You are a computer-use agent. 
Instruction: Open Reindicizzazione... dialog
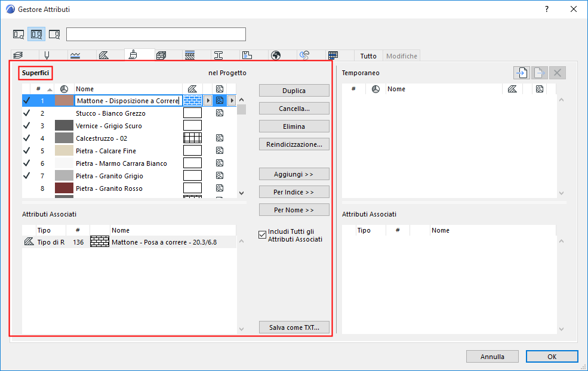click(x=294, y=144)
